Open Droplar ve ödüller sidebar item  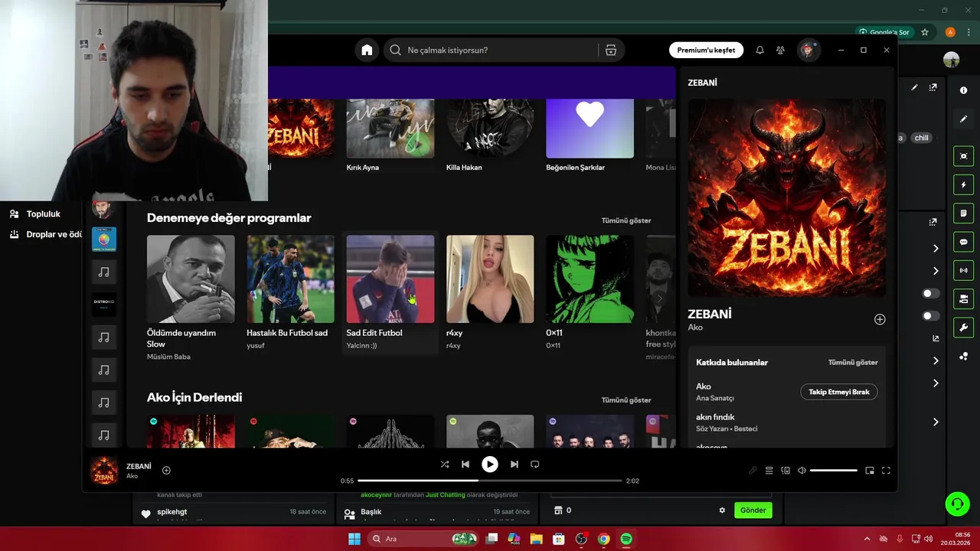(44, 234)
